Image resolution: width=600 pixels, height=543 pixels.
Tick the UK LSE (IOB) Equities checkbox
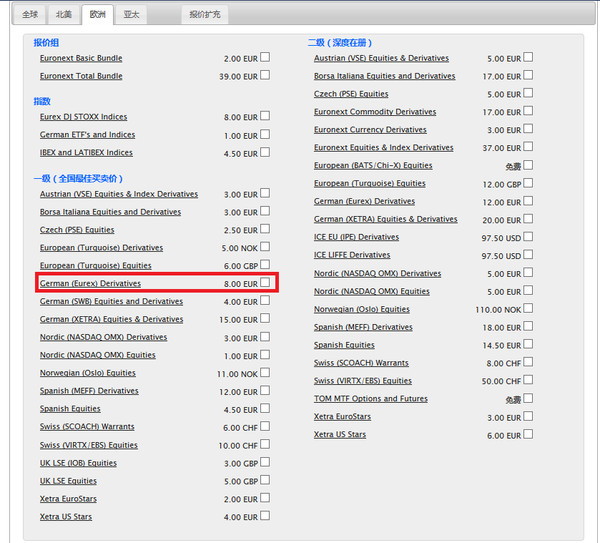(265, 462)
